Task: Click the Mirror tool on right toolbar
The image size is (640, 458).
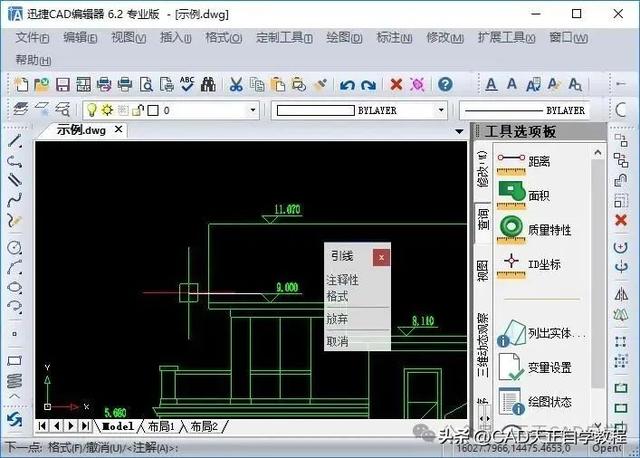Action: point(621,294)
